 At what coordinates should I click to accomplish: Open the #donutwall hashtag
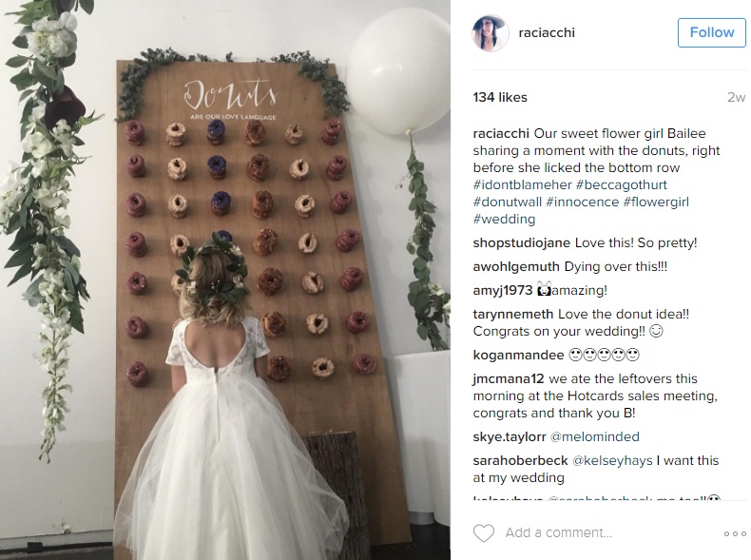[x=508, y=203]
